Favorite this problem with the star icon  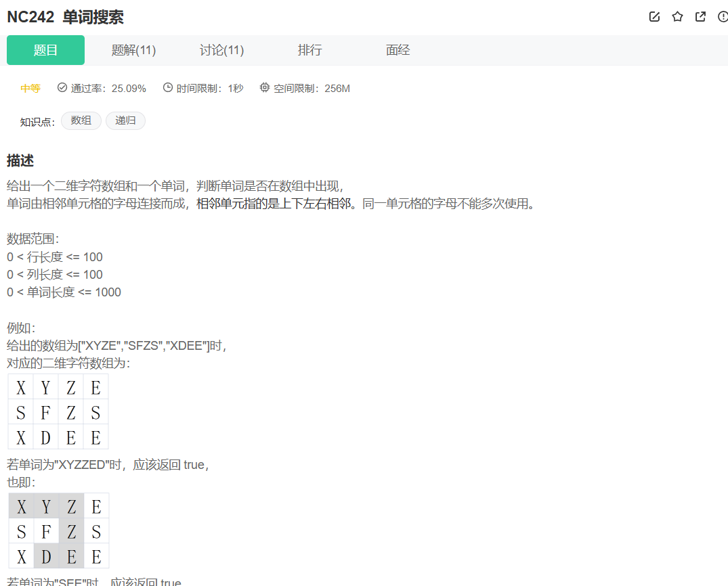point(677,17)
